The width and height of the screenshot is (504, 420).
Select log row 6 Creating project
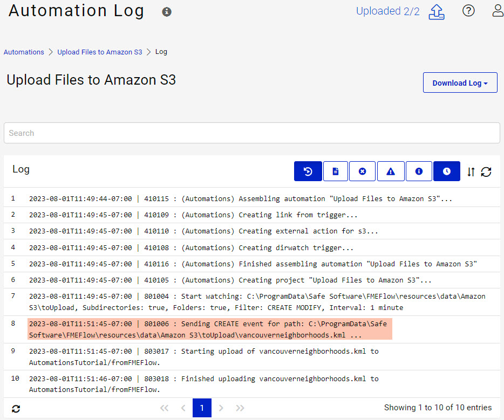pos(251,280)
